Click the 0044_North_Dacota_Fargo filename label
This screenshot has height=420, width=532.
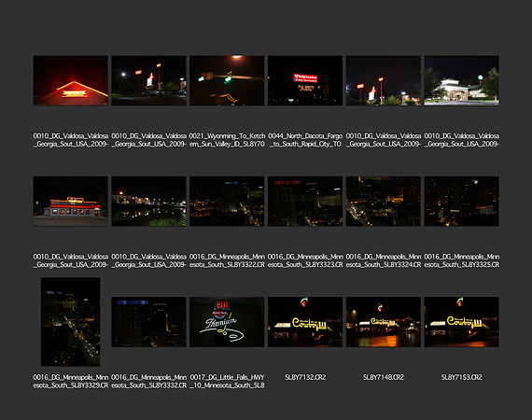(305, 140)
